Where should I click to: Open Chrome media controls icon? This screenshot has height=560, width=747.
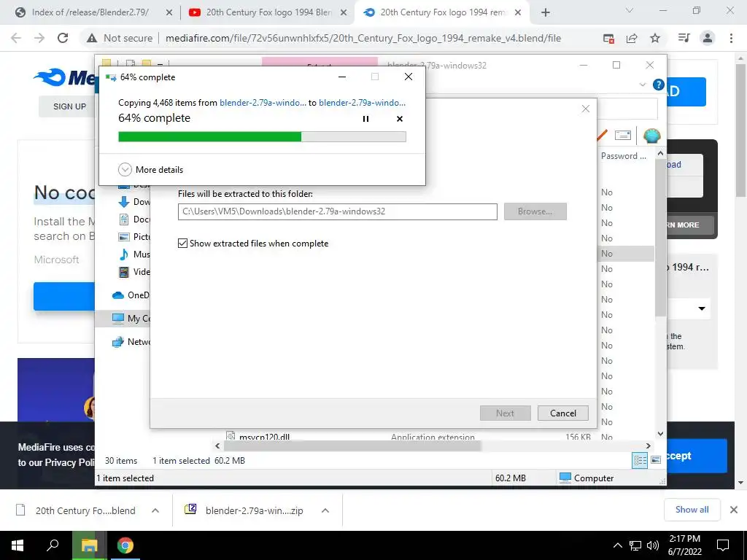[684, 38]
